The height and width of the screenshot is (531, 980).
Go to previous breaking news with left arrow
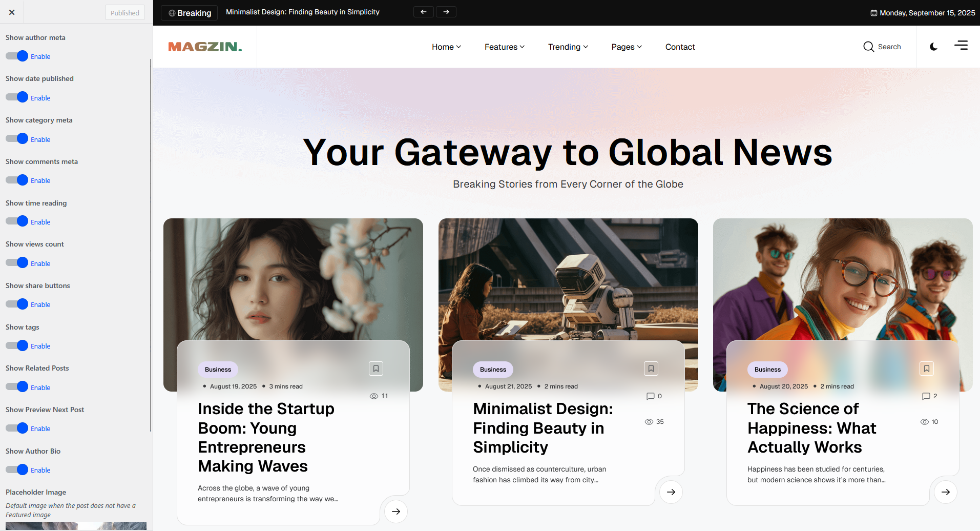coord(423,12)
